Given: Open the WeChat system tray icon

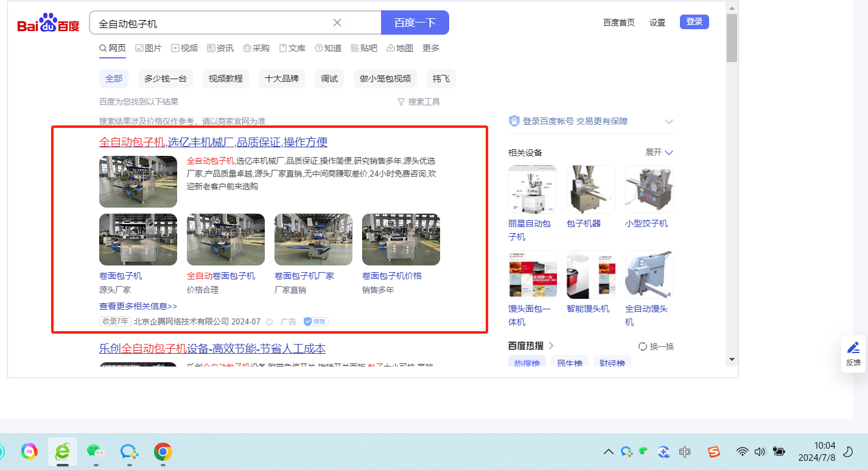Looking at the screenshot, I should click(x=645, y=452).
